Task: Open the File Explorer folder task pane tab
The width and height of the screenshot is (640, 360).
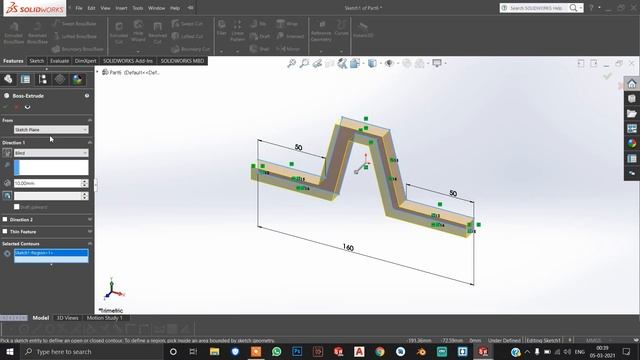Action: coord(632,113)
